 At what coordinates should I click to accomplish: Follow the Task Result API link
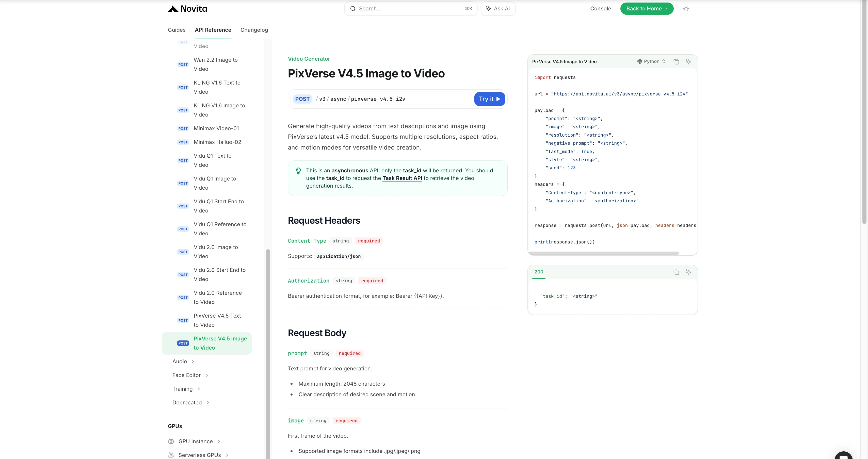pyautogui.click(x=402, y=178)
